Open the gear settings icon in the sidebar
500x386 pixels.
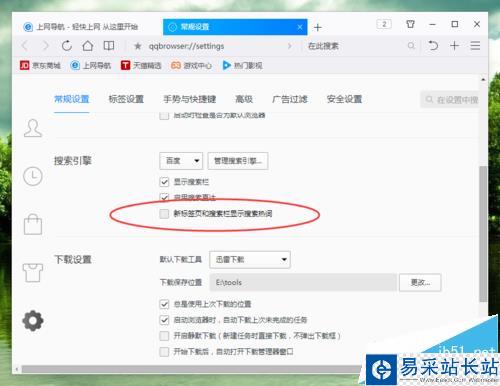33,321
